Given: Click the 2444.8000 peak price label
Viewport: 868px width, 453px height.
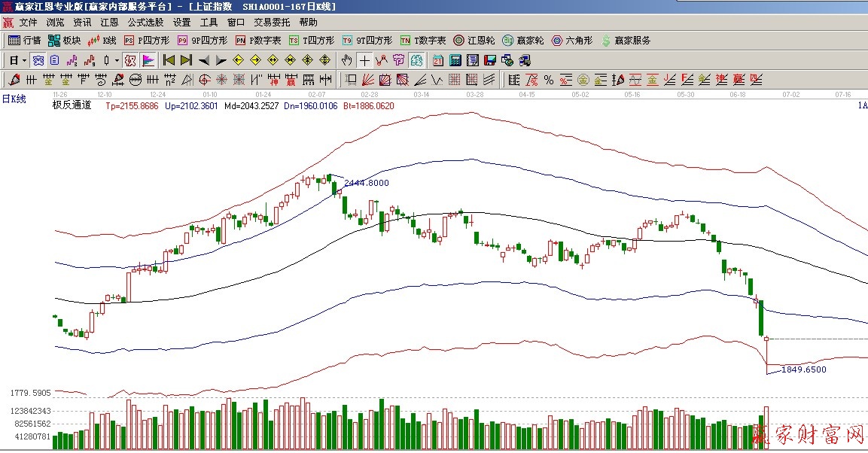Looking at the screenshot, I should pyautogui.click(x=366, y=183).
